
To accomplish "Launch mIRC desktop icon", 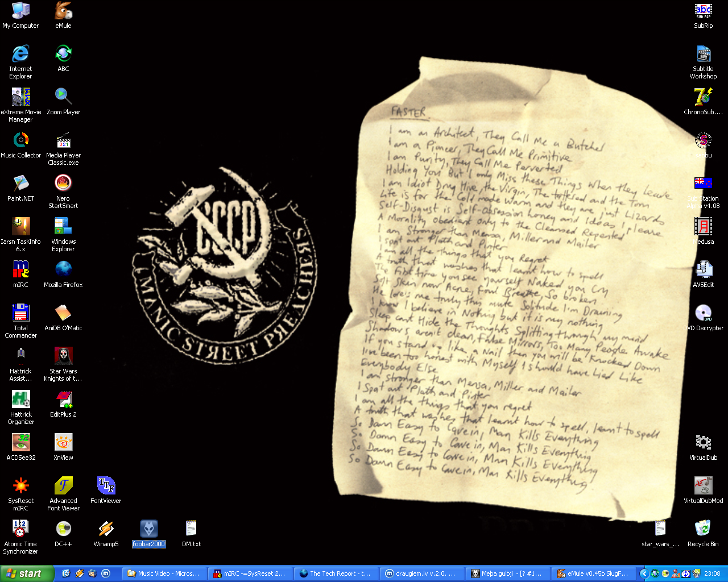I will pos(20,275).
